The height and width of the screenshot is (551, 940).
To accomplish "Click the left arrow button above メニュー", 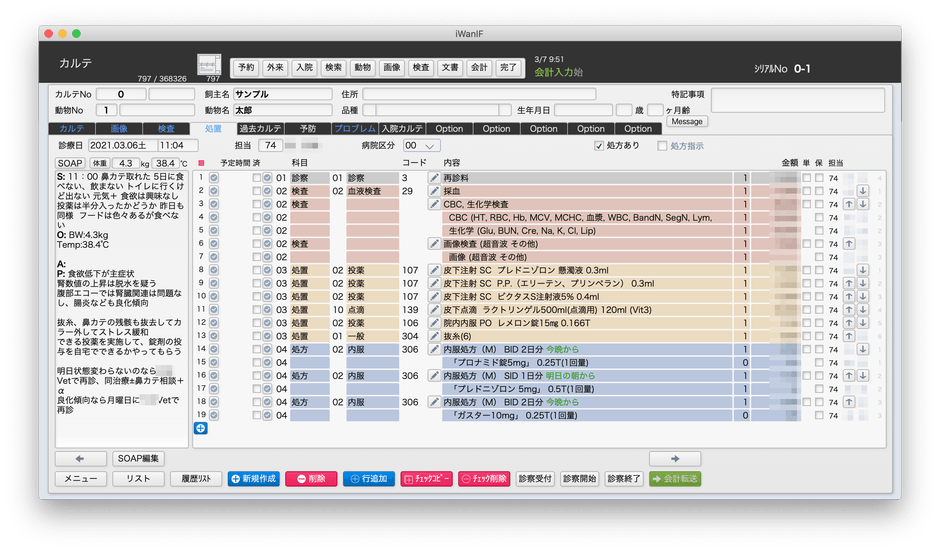I will (x=80, y=458).
